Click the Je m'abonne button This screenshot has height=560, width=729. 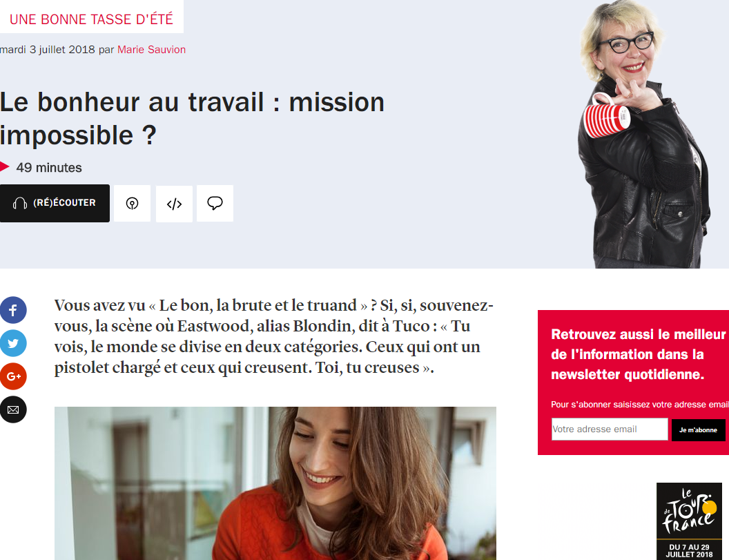point(698,429)
